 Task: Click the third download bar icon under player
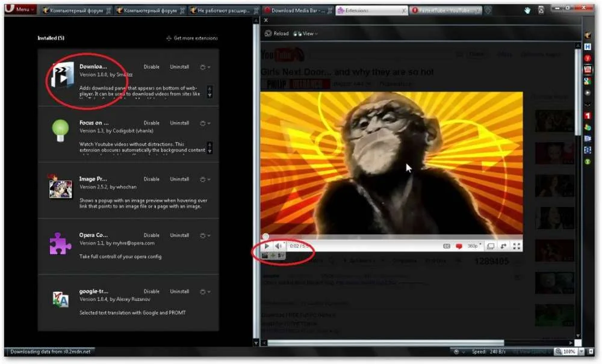coord(281,256)
